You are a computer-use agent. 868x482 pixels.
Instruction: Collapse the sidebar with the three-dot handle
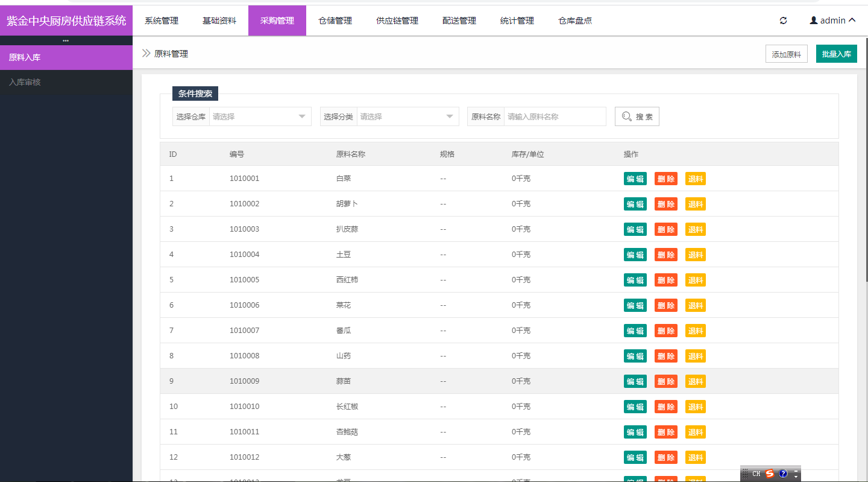pos(66,40)
